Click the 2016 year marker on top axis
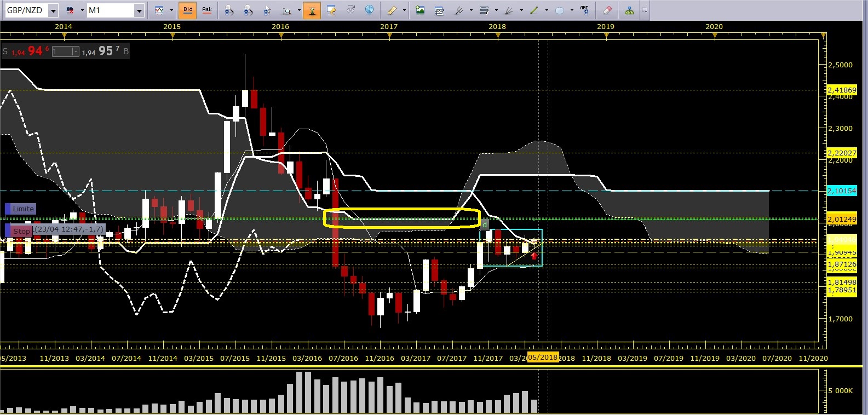 280,26
